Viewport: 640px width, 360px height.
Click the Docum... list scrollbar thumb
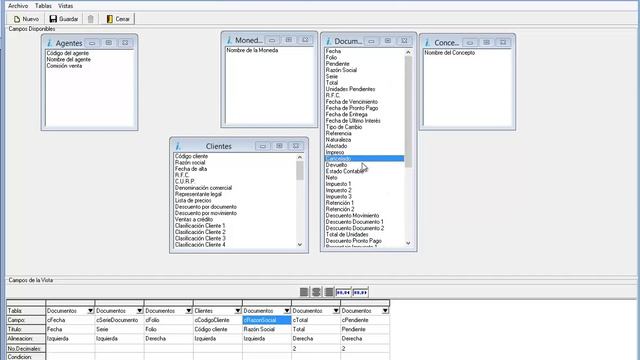(x=408, y=111)
